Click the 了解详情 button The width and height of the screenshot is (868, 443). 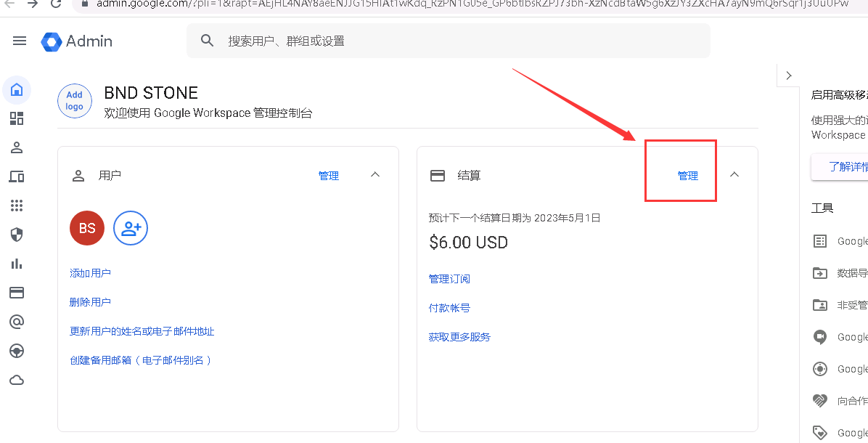click(x=841, y=167)
